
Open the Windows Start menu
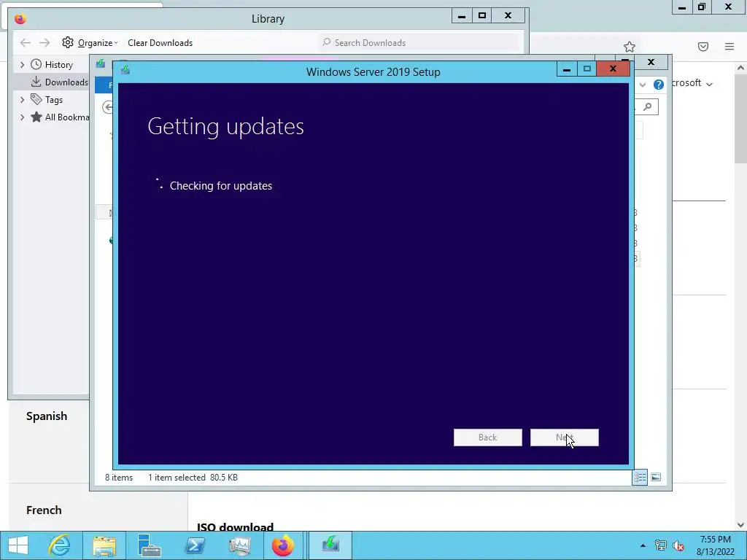tap(18, 545)
